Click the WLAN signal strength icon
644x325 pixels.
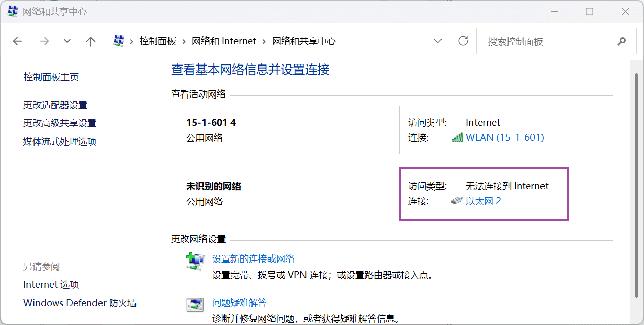tap(457, 137)
